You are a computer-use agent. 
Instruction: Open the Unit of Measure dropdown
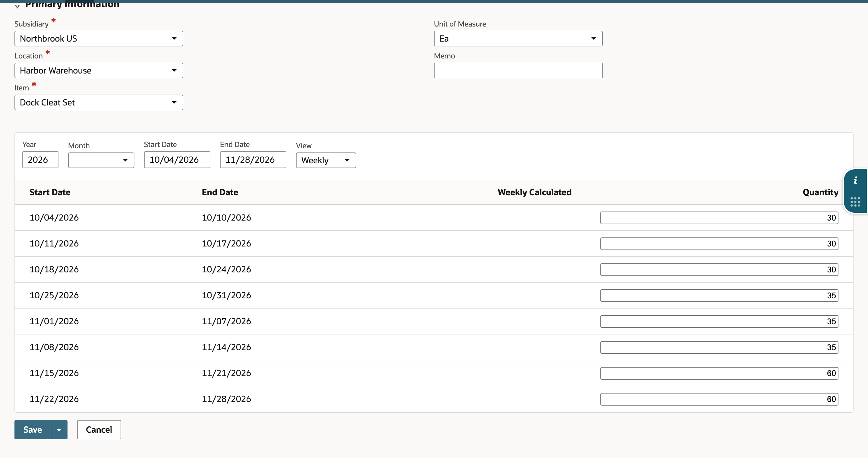click(x=518, y=38)
